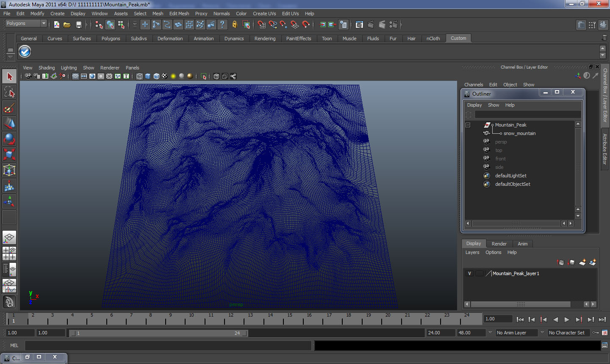Open Animation Preferences button near Character Set
The image size is (610, 364).
click(604, 333)
